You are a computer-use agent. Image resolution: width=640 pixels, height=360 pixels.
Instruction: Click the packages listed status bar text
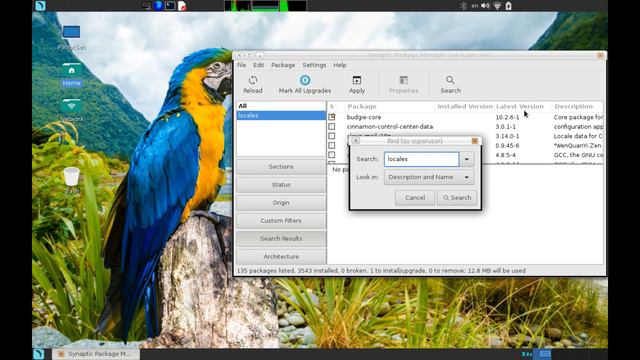(381, 271)
